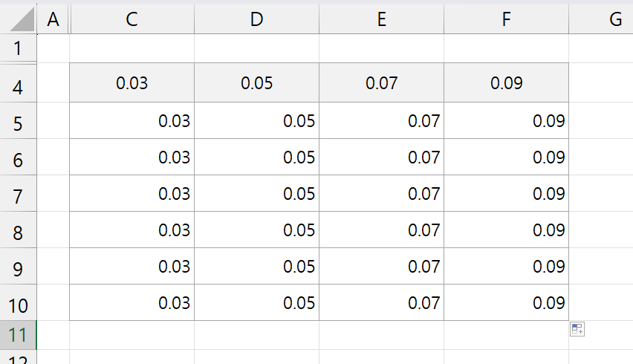The width and height of the screenshot is (633, 364).
Task: Select row 5 header
Action: pos(18,120)
